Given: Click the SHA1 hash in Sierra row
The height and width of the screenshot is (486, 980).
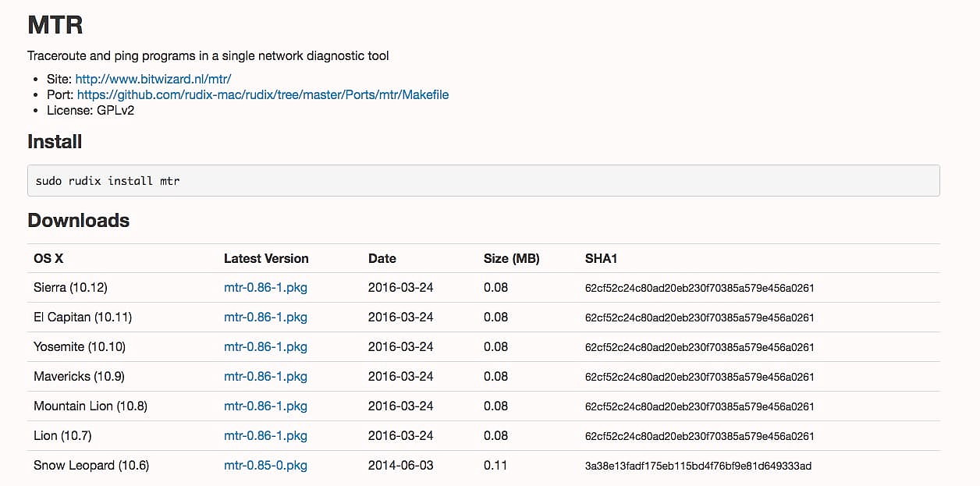Looking at the screenshot, I should click(699, 288).
